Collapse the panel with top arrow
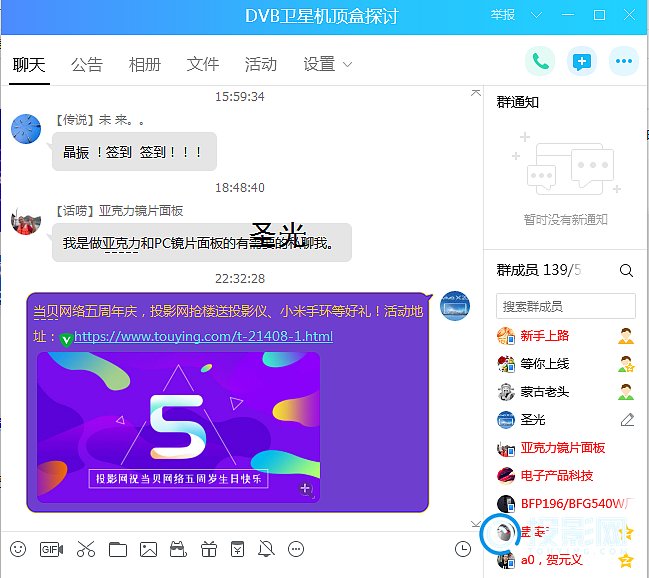Image resolution: width=649 pixels, height=578 pixels. click(x=476, y=93)
